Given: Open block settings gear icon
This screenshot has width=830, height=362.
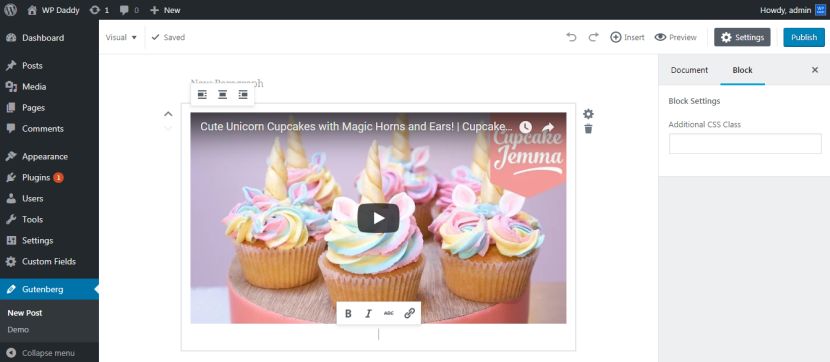Looking at the screenshot, I should point(588,114).
